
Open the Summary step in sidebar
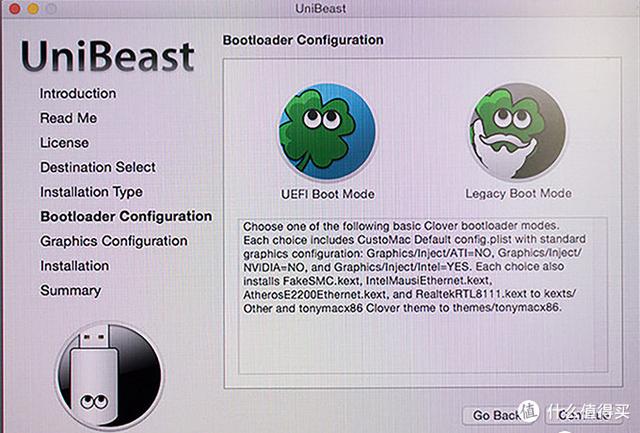71,291
